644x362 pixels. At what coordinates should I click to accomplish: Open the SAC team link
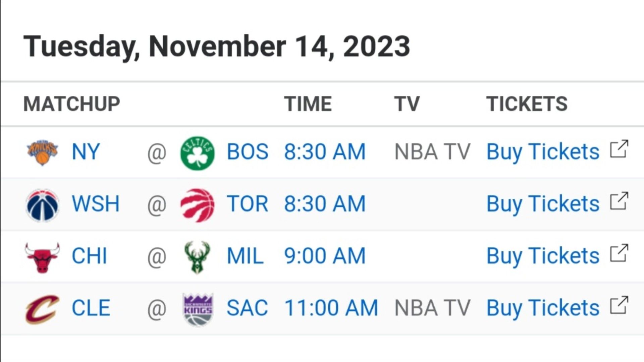247,308
